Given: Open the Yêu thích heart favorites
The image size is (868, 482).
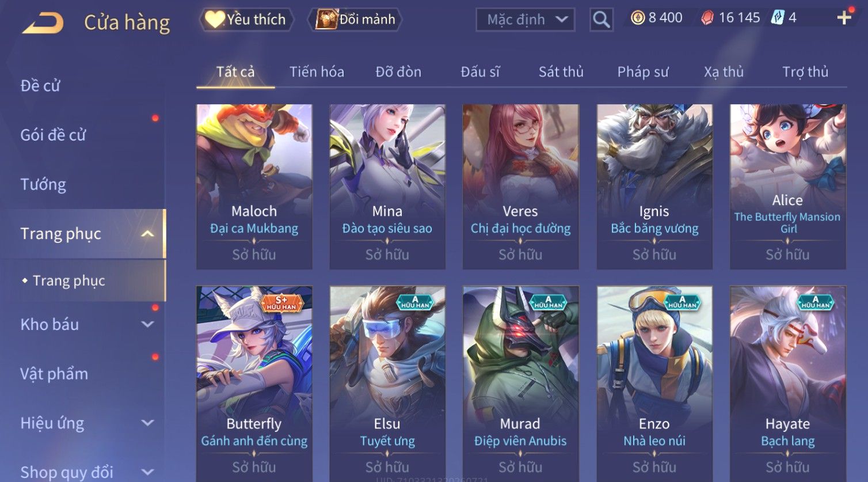Looking at the screenshot, I should pos(246,20).
